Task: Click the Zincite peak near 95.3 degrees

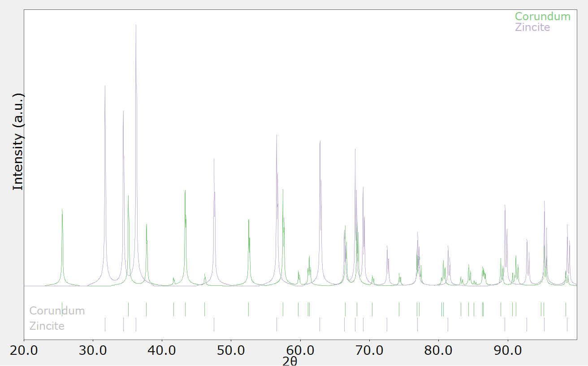Action: [x=544, y=201]
